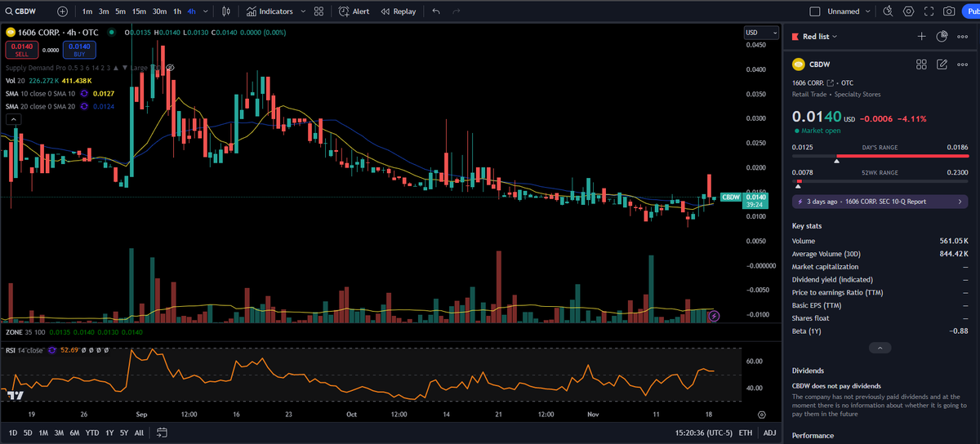Set date range to 5Y
This screenshot has width=980, height=444.
(x=123, y=433)
